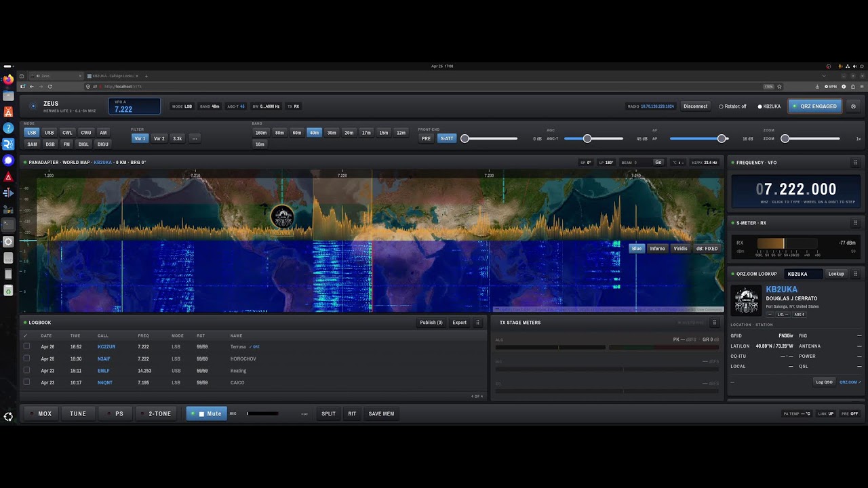868x488 pixels.
Task: Toggle the S-ATT attenuator button
Action: click(447, 138)
